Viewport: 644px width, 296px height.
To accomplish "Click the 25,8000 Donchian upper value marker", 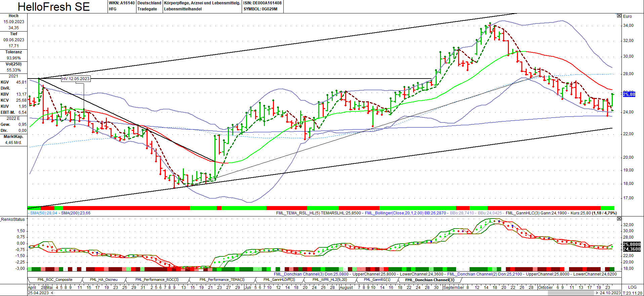I will pyautogui.click(x=632, y=244).
